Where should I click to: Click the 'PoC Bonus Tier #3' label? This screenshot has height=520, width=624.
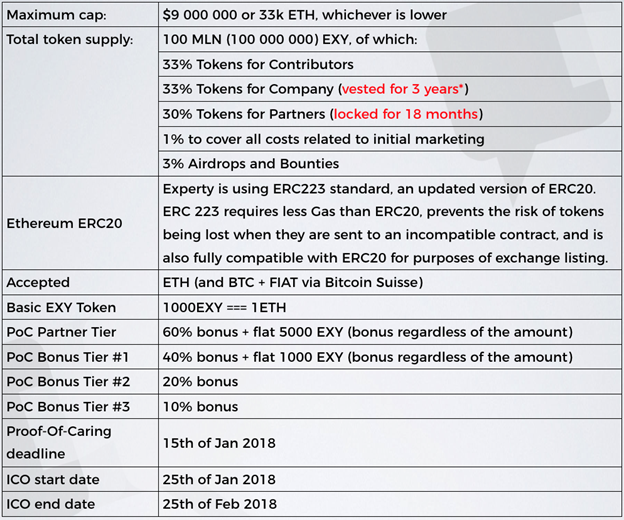point(67,406)
